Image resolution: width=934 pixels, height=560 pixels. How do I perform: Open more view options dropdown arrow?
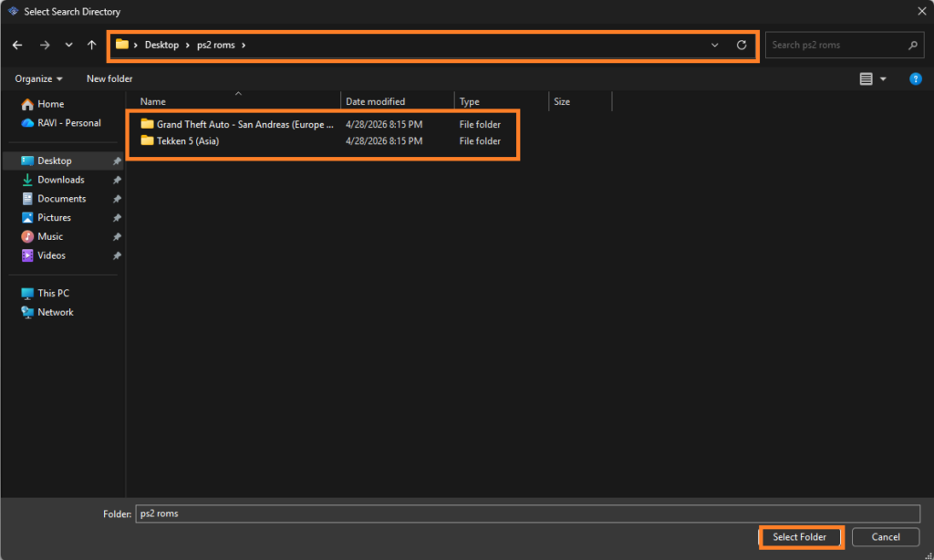[x=883, y=78]
